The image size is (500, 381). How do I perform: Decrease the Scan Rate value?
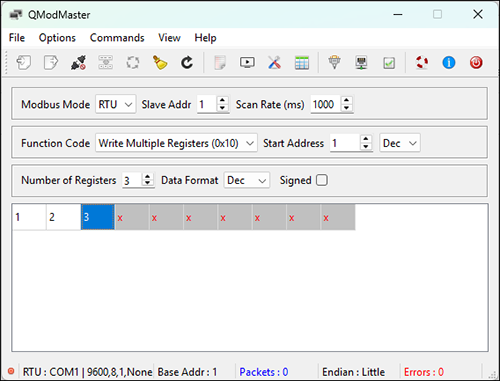pos(347,108)
